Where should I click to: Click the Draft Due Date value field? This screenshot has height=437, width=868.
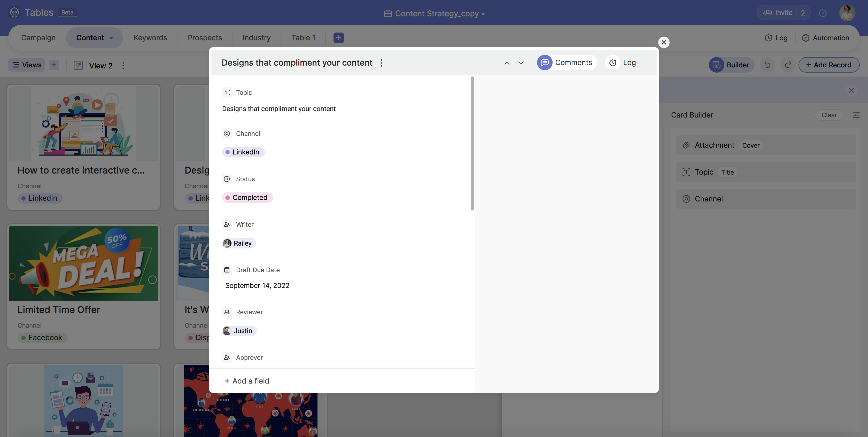click(x=257, y=286)
